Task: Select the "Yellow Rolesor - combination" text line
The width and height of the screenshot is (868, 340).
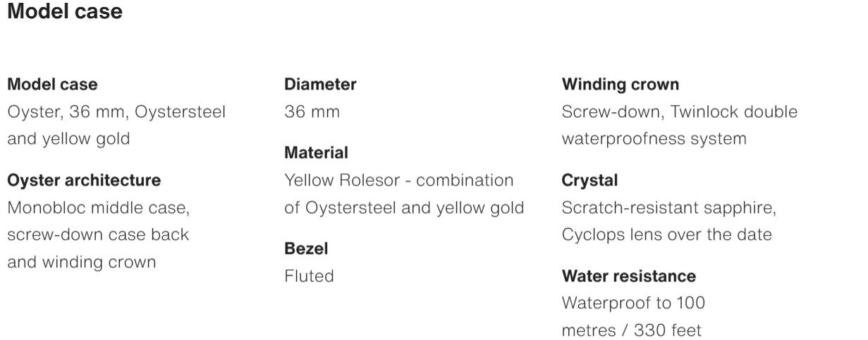Action: tap(398, 181)
